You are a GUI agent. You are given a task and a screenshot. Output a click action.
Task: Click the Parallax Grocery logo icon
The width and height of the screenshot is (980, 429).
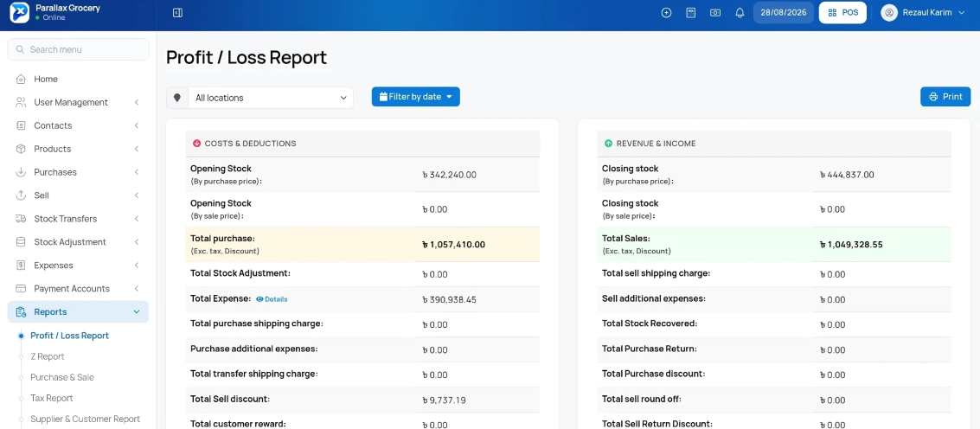[19, 12]
